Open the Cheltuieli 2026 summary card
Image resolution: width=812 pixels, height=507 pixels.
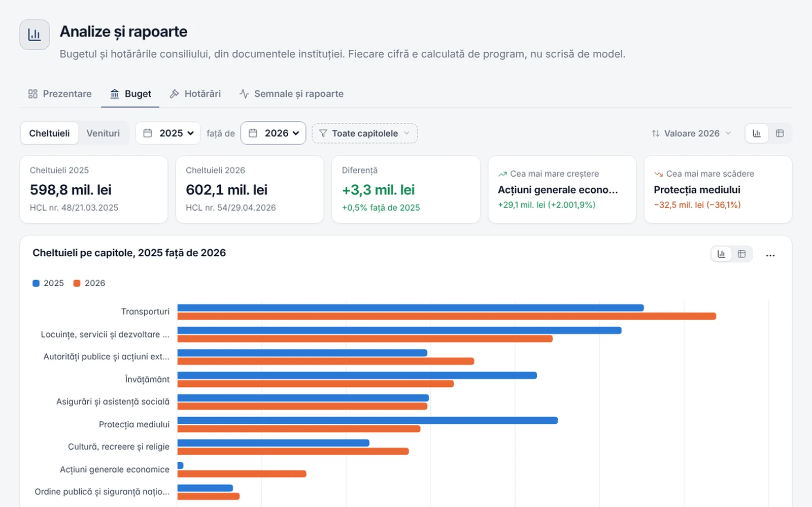tap(250, 189)
